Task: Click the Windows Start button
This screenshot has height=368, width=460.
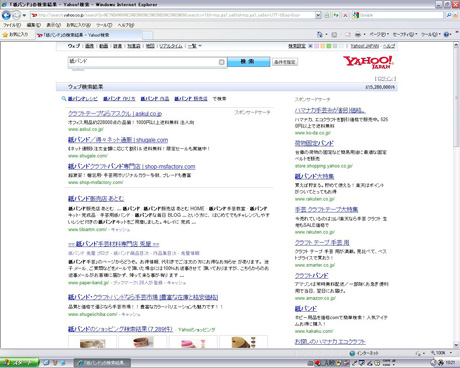Action: 20,363
